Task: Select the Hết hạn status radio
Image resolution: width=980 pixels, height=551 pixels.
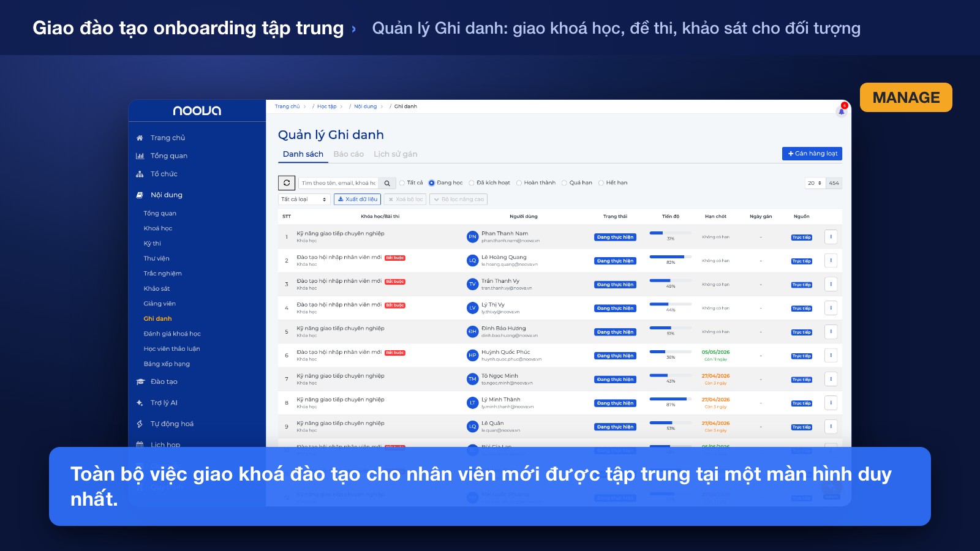Action: coord(601,182)
